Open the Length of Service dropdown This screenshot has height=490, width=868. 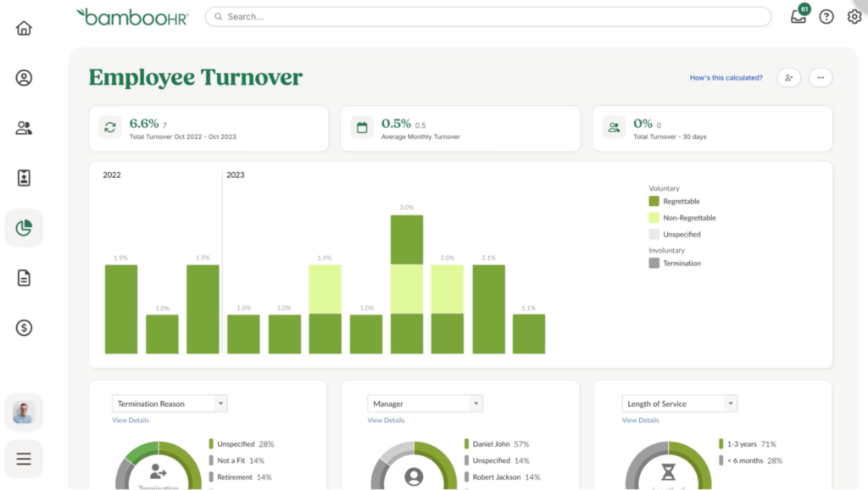pos(679,404)
